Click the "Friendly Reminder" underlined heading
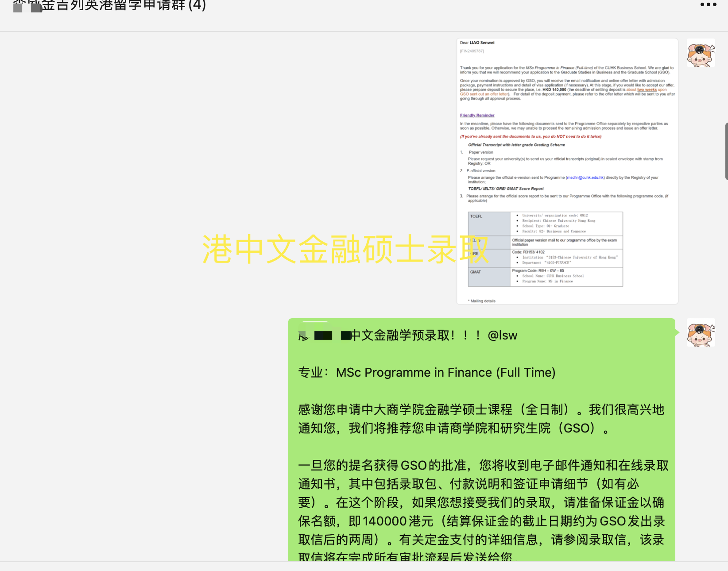 pyautogui.click(x=477, y=115)
